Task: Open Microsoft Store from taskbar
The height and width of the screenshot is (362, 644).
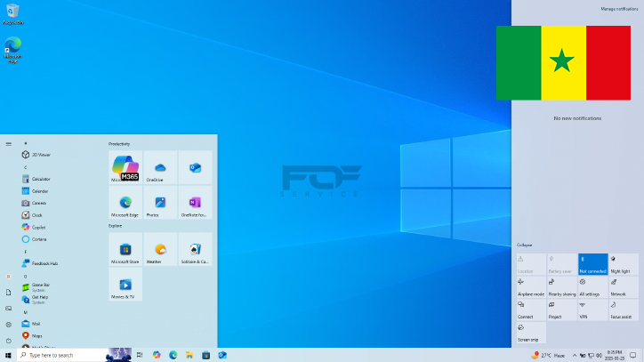Action: click(x=205, y=356)
